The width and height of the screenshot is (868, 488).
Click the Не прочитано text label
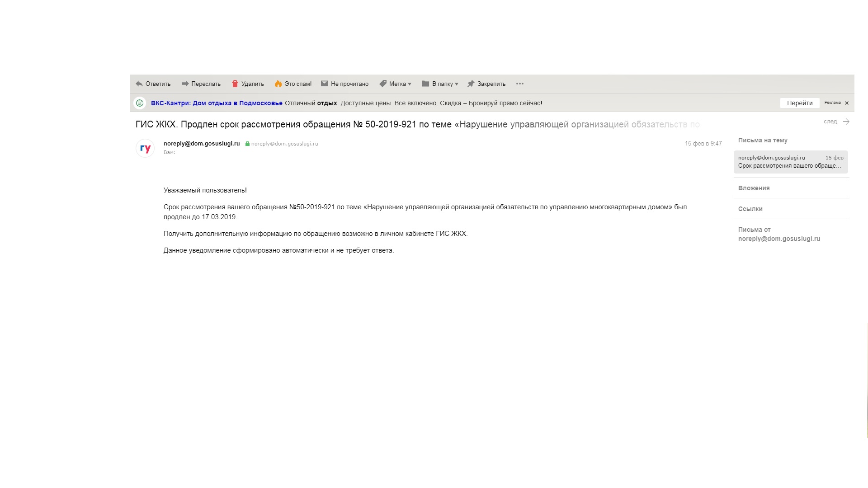349,84
